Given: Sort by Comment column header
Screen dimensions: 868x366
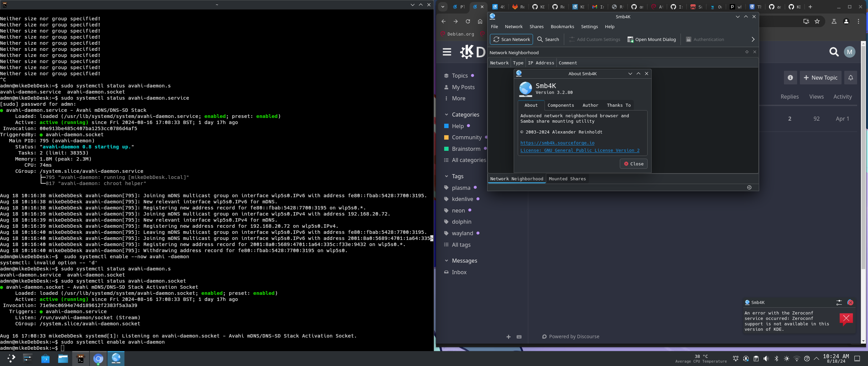Looking at the screenshot, I should point(568,63).
